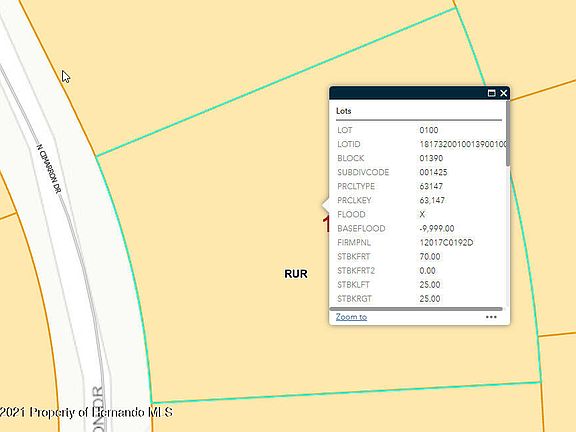Select the LOT value 0100
The image size is (576, 432).
[429, 130]
